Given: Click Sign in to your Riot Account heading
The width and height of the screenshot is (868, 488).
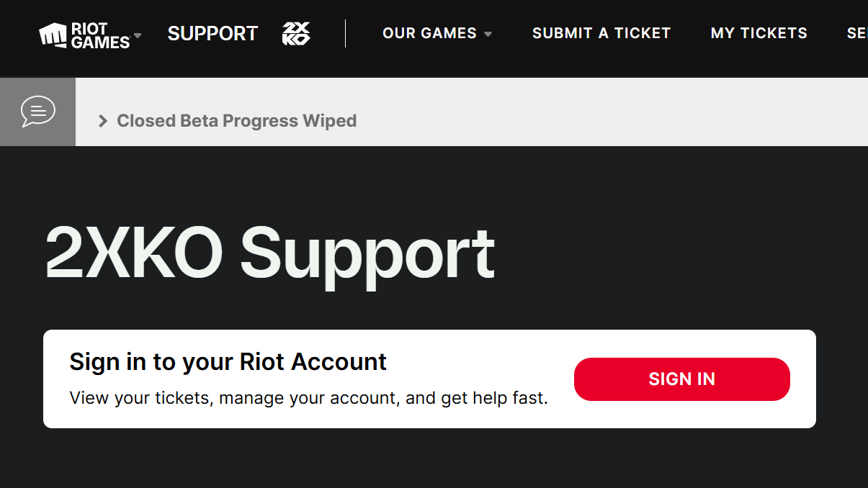Looking at the screenshot, I should pos(228,361).
